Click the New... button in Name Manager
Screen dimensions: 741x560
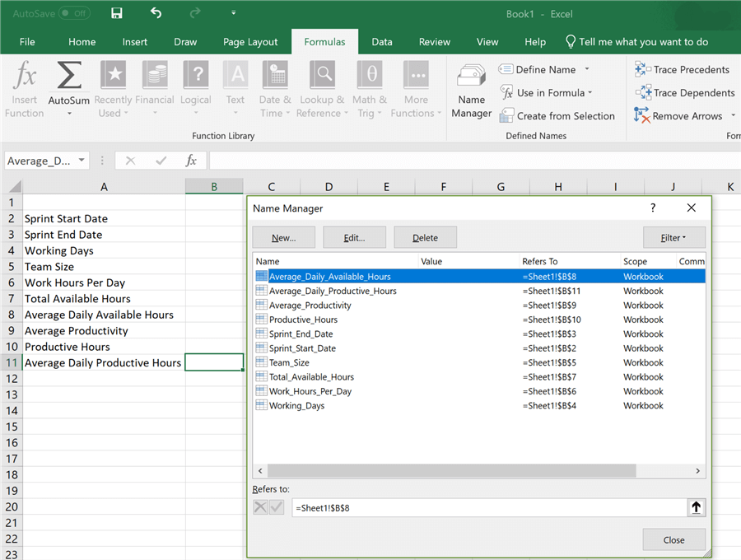[x=283, y=238]
